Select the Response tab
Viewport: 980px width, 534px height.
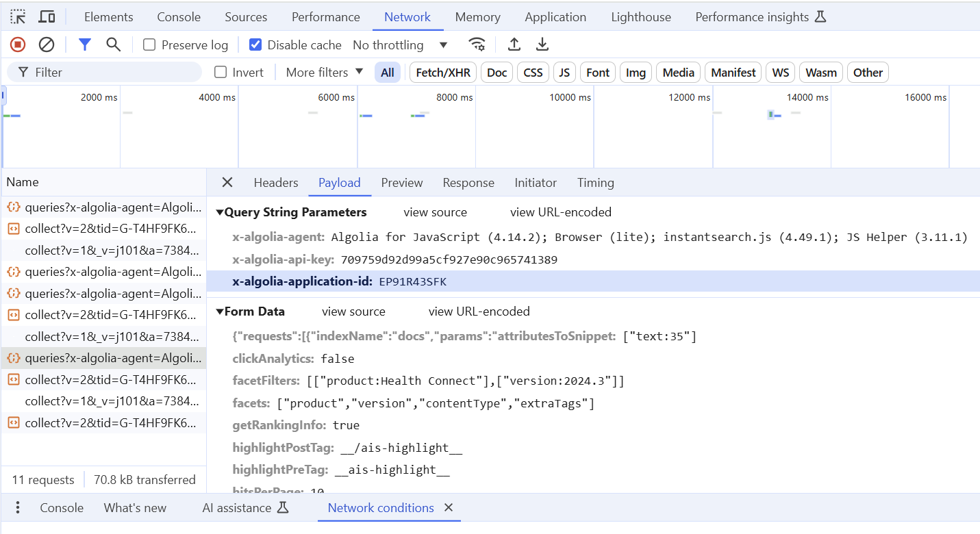[468, 183]
